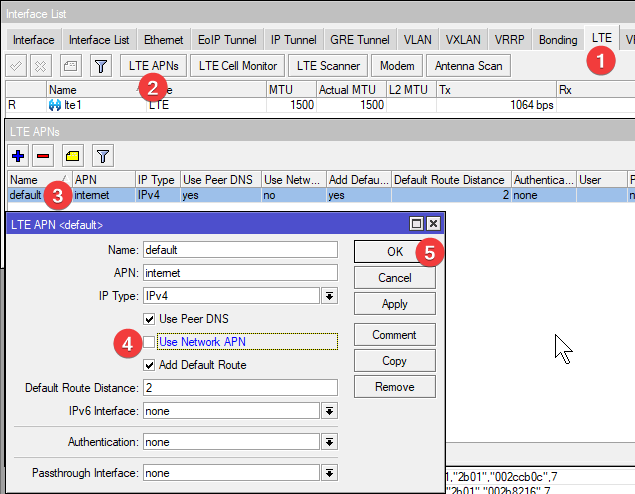Sort interface table by L2 MTU header
The height and width of the screenshot is (494, 635).
click(411, 89)
